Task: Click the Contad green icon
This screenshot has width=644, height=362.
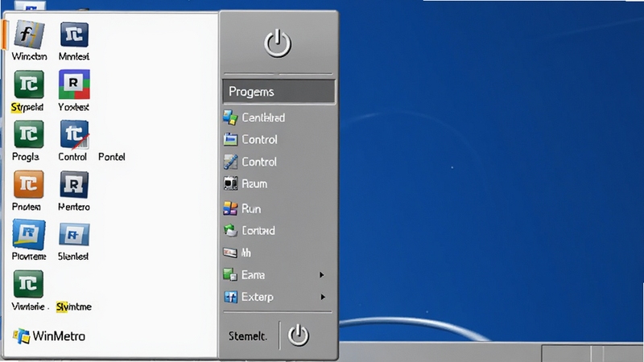Action: tap(230, 231)
